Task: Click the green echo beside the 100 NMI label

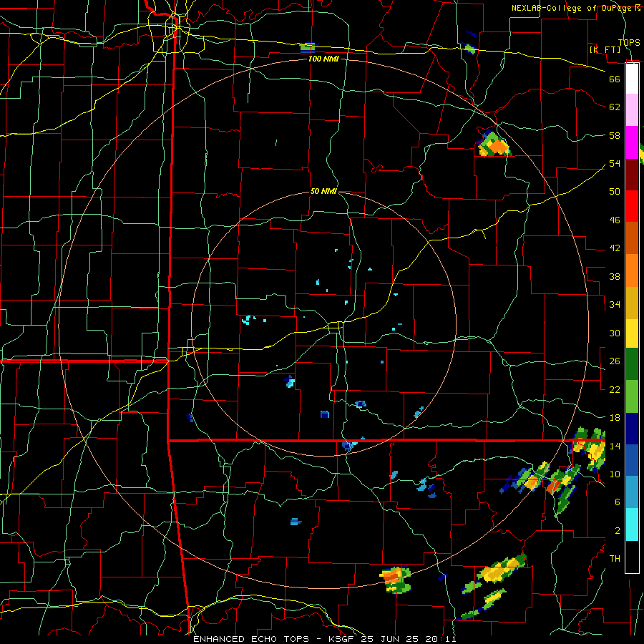Action: click(308, 48)
